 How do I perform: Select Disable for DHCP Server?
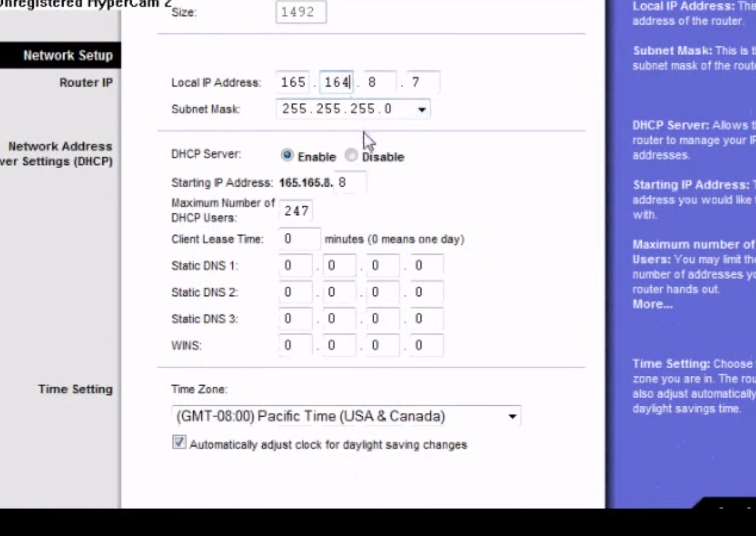pyautogui.click(x=351, y=155)
